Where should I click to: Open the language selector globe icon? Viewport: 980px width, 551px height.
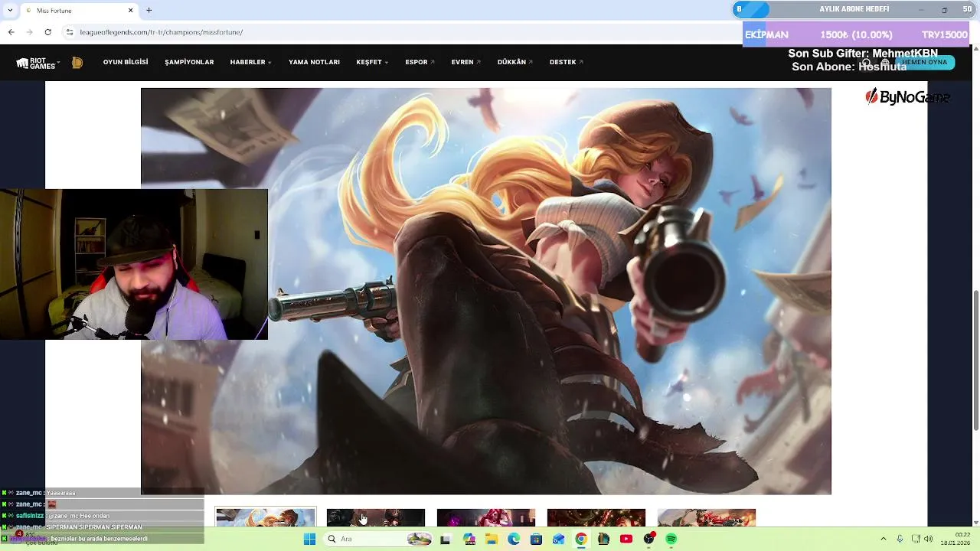885,63
